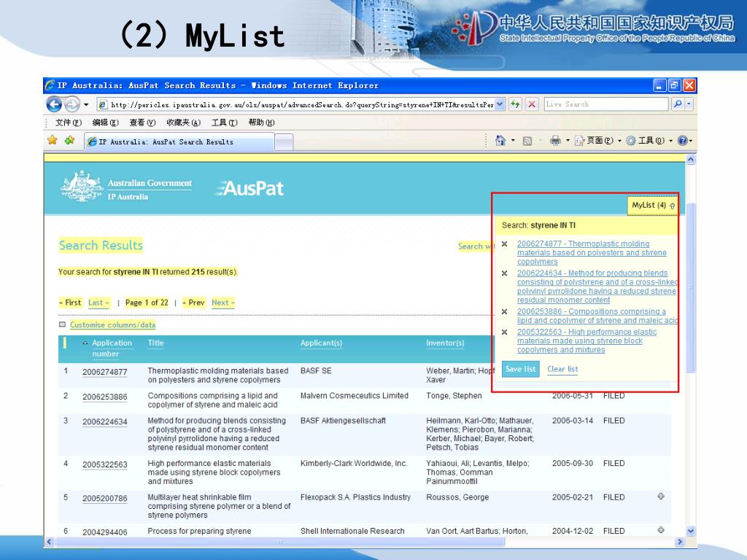Click the Live Search magnifier button
The width and height of the screenshot is (747, 560).
click(678, 104)
